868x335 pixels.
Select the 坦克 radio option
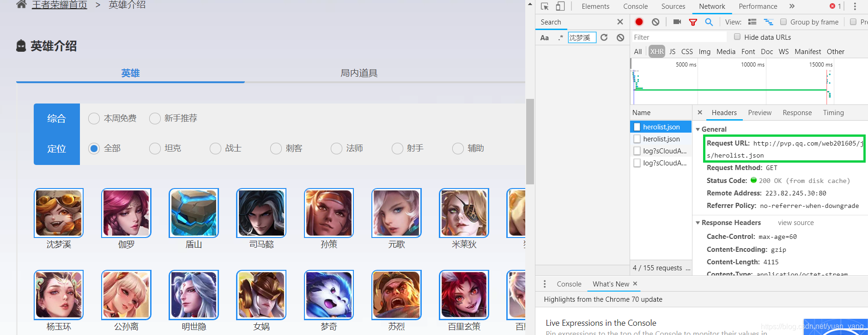pos(155,148)
